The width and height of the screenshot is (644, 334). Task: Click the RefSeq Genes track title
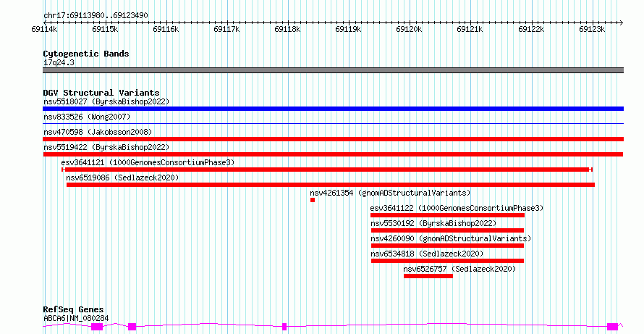click(x=74, y=309)
